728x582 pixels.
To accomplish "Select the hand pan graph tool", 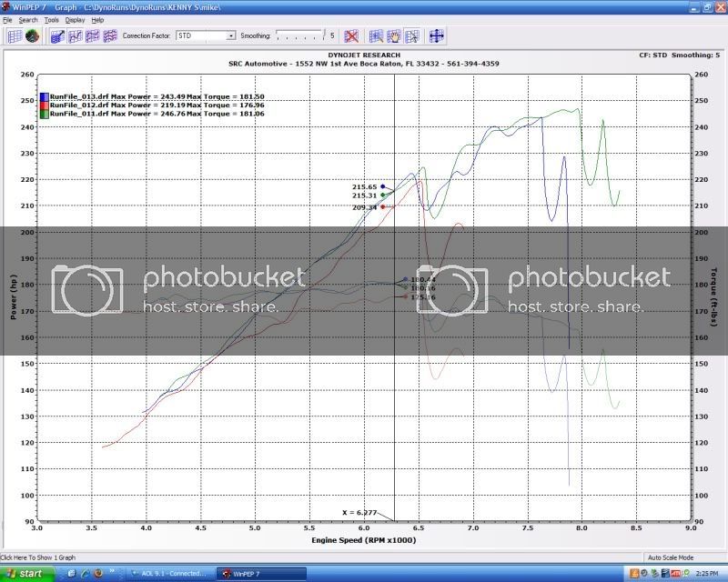I will (x=394, y=35).
